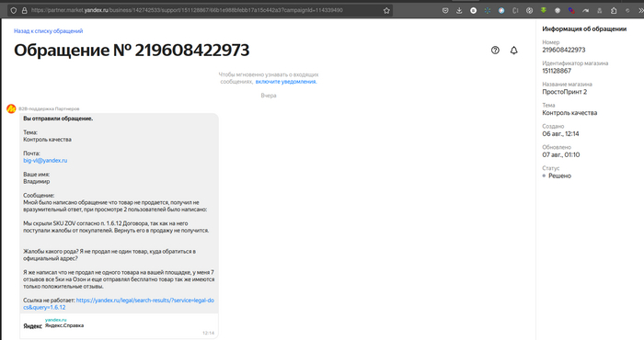This screenshot has height=340, width=644.
Task: Click the B2B support avatar icon
Action: click(11, 108)
